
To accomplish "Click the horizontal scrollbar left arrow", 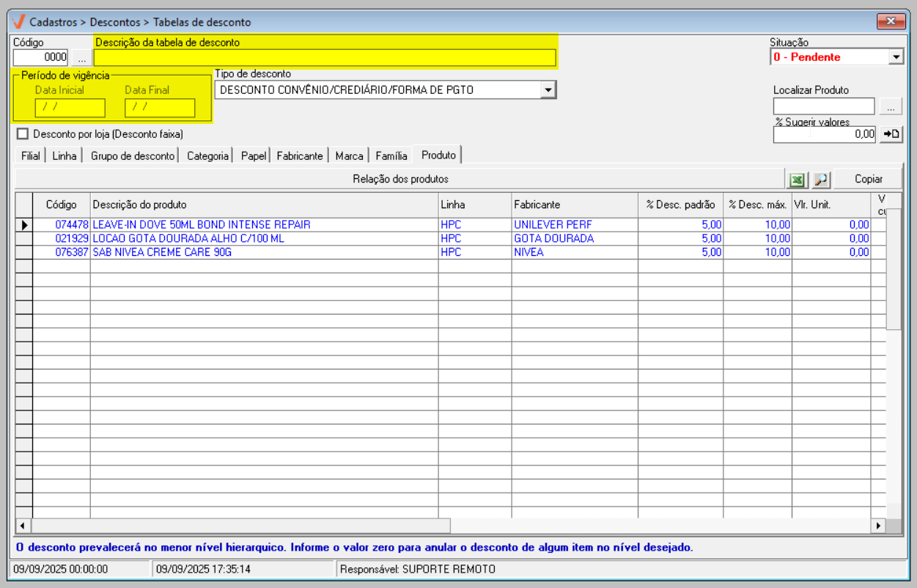I will [x=23, y=526].
